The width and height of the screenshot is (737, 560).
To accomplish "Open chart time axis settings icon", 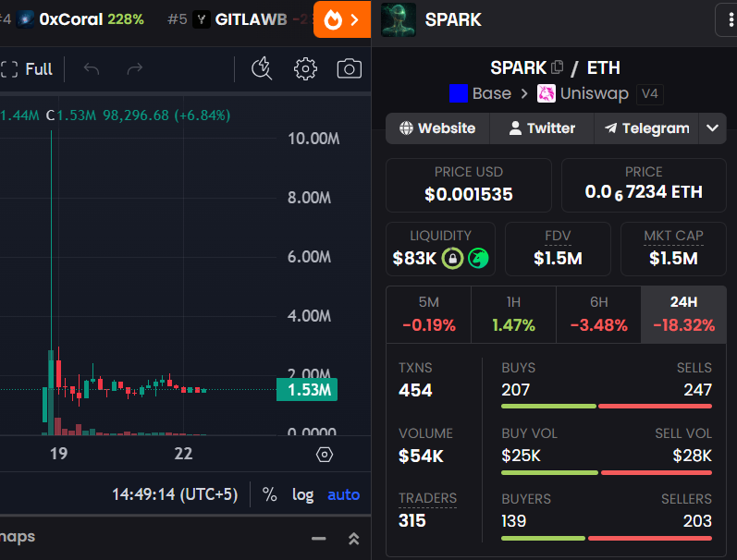I will 325,455.
